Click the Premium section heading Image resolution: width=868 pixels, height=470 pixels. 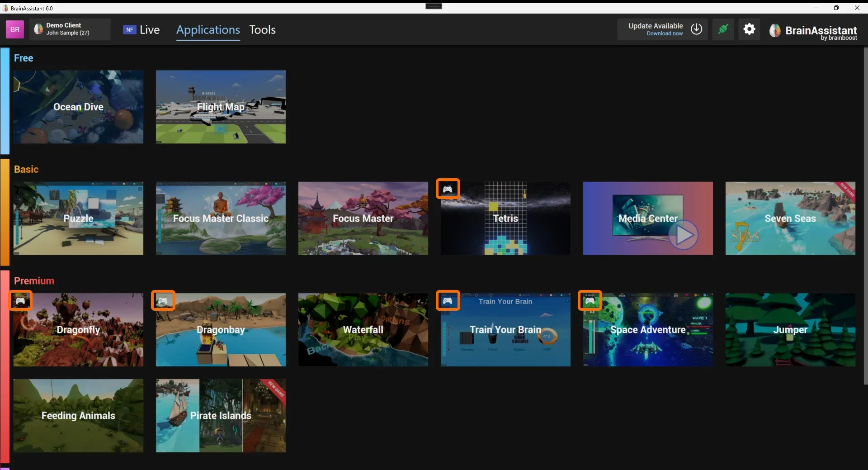coord(34,281)
